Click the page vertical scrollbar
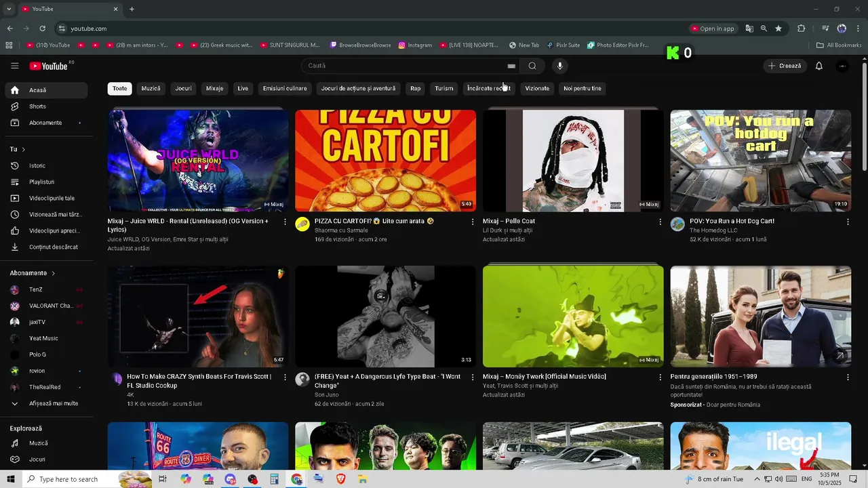 [x=864, y=115]
